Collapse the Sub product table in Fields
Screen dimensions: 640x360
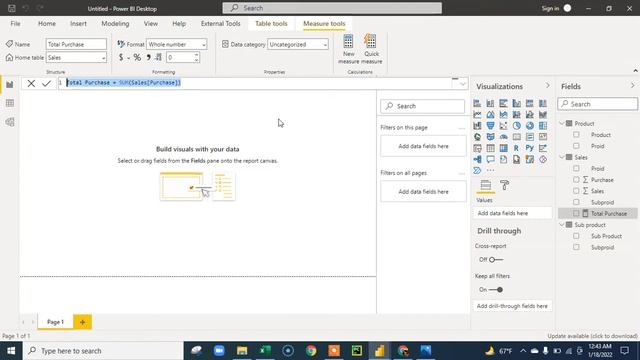(562, 225)
